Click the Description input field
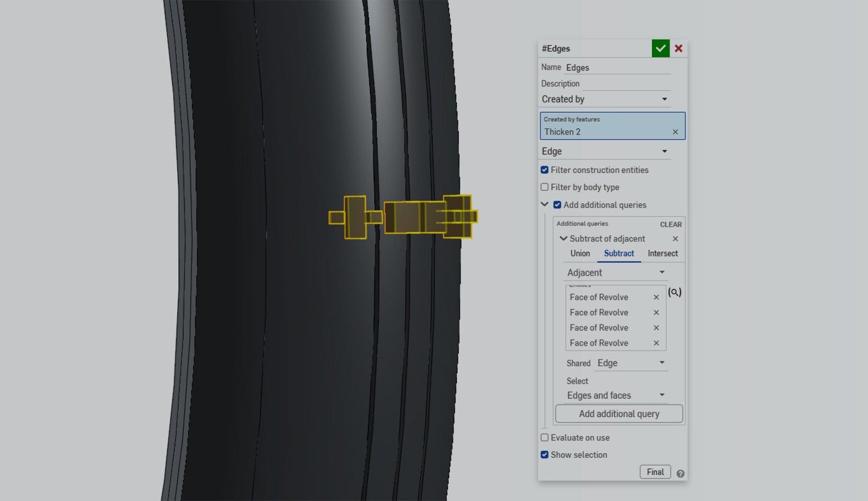The width and height of the screenshot is (868, 501). [626, 83]
